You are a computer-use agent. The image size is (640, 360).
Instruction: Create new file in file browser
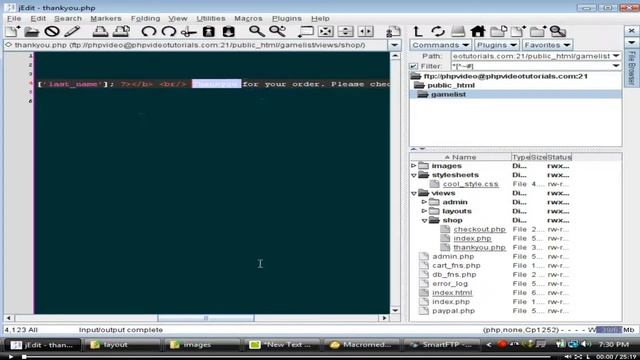click(518, 31)
